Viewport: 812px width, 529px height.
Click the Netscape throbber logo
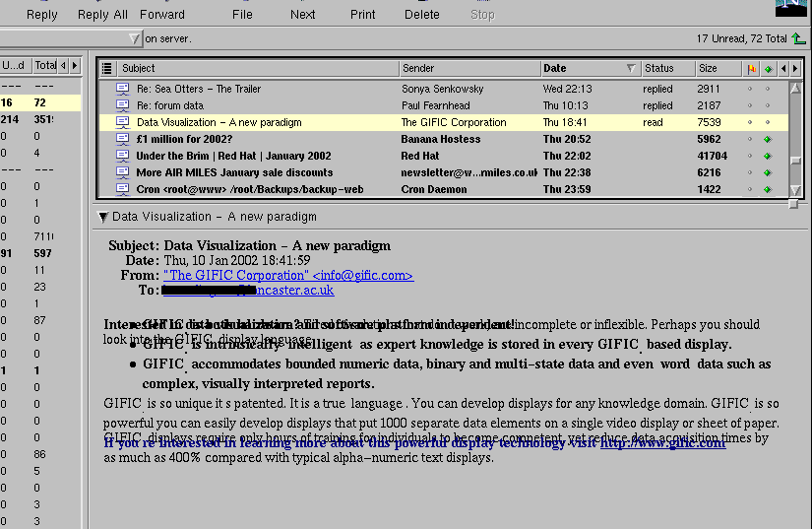[x=790, y=7]
